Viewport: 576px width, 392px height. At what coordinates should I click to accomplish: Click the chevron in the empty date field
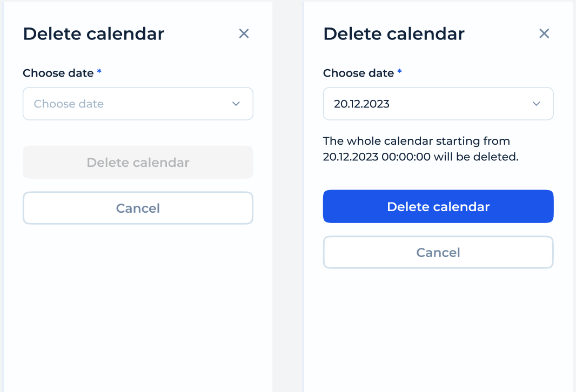pyautogui.click(x=236, y=104)
